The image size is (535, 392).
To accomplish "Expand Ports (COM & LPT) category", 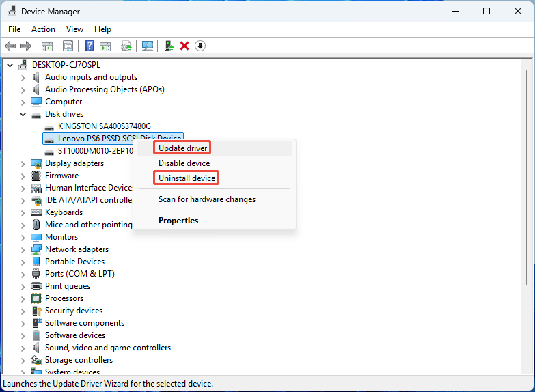I will 23,275.
